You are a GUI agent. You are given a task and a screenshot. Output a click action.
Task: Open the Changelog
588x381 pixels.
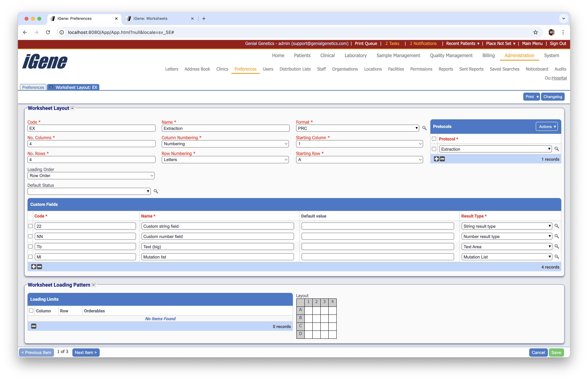click(x=553, y=96)
